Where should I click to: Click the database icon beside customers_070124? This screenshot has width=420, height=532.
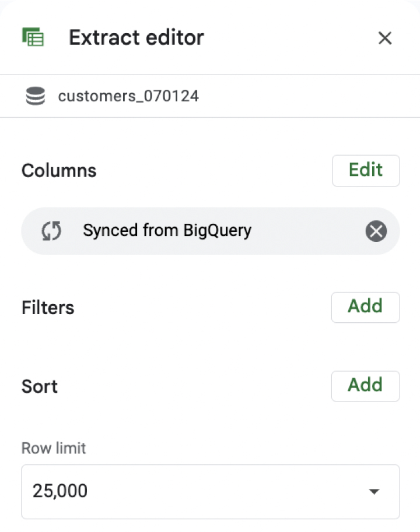[x=36, y=96]
